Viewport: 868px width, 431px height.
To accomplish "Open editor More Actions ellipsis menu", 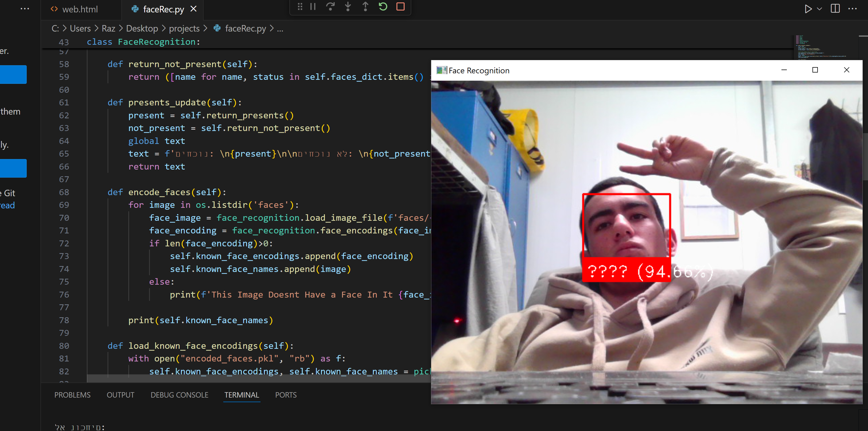I will pyautogui.click(x=852, y=9).
